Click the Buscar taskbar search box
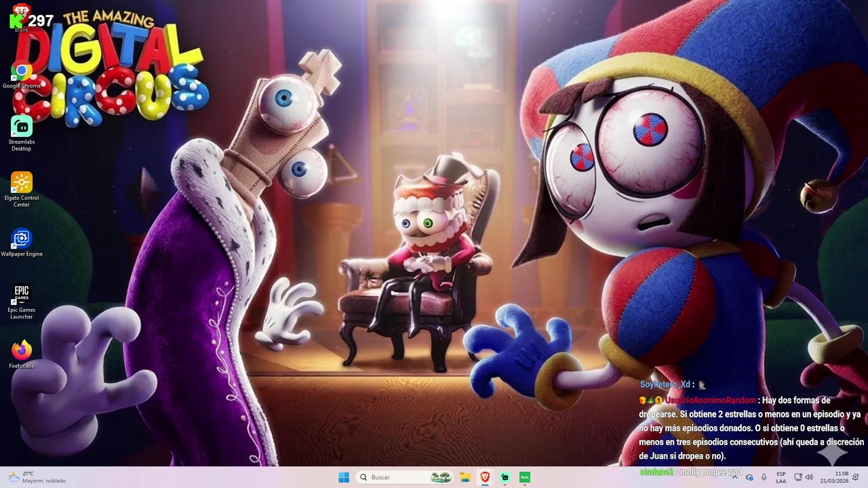Image resolution: width=868 pixels, height=488 pixels. [x=405, y=477]
